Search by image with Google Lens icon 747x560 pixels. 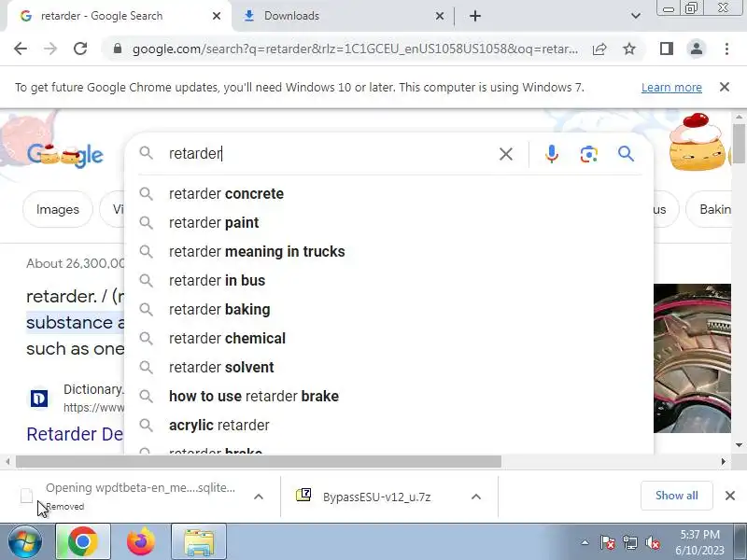(589, 154)
